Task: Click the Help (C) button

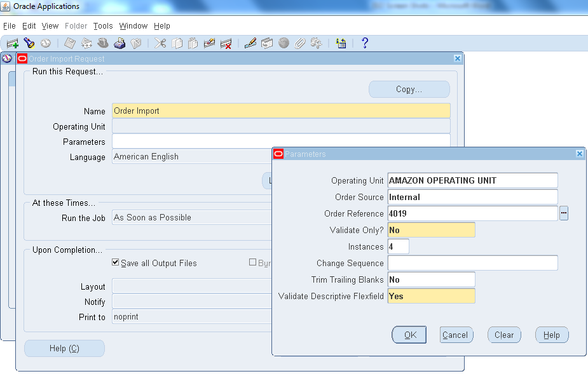Action: (64, 348)
